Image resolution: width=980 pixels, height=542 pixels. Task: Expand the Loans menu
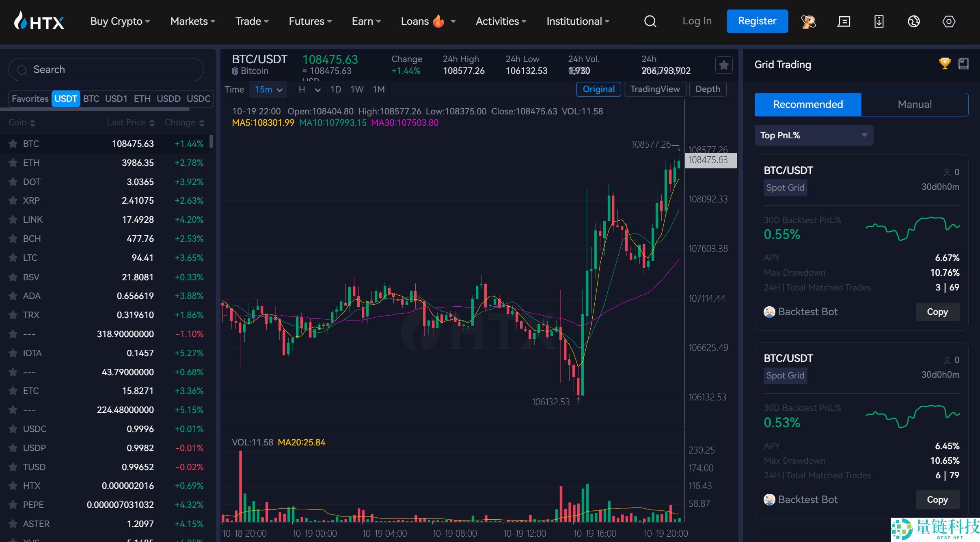pyautogui.click(x=428, y=21)
